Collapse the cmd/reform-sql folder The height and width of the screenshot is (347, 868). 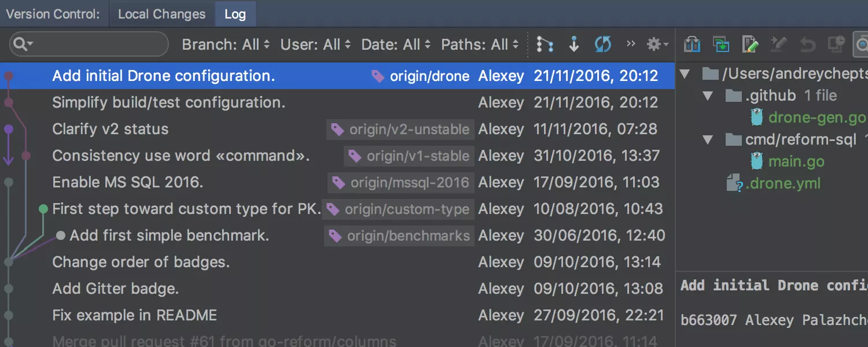708,140
